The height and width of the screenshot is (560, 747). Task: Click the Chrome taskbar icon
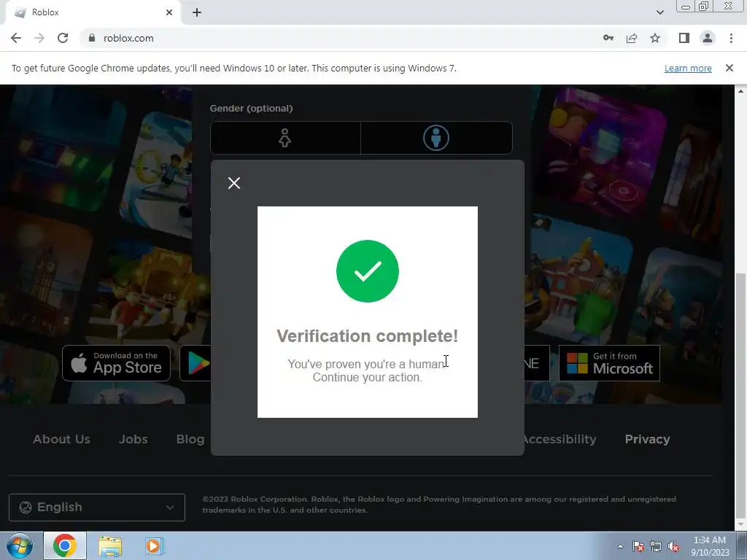(65, 545)
